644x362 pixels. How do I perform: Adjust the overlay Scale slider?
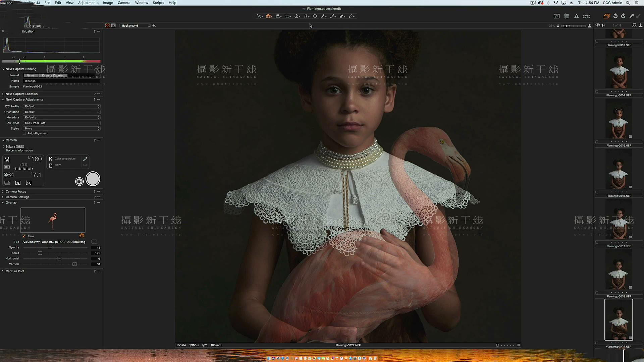tap(40, 253)
